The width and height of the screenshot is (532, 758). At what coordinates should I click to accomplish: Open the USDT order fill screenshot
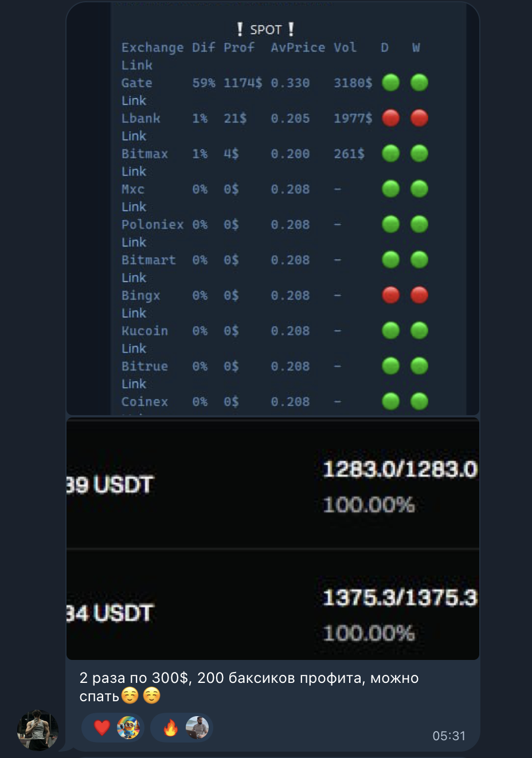pyautogui.click(x=272, y=539)
